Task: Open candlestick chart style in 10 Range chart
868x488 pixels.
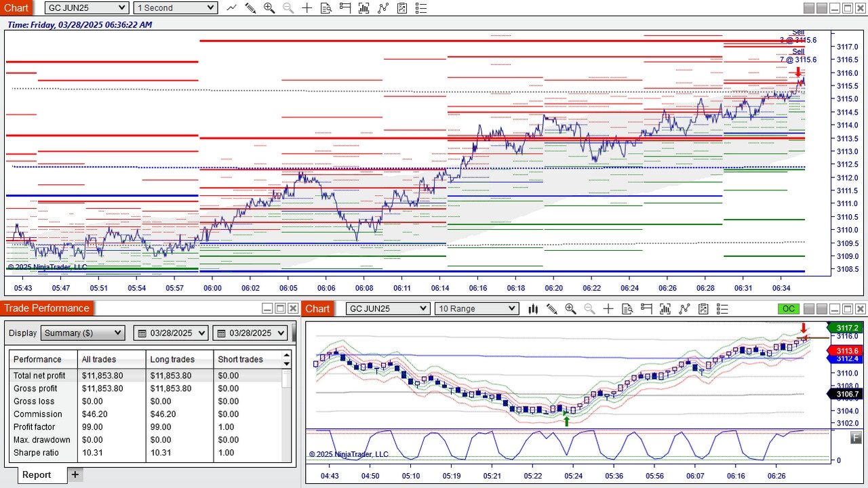Action: click(533, 309)
